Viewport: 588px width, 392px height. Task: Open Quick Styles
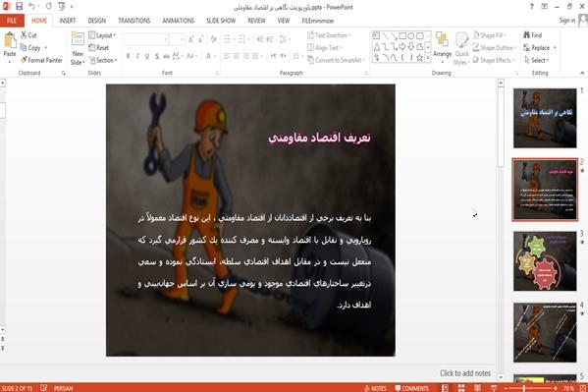(x=461, y=49)
